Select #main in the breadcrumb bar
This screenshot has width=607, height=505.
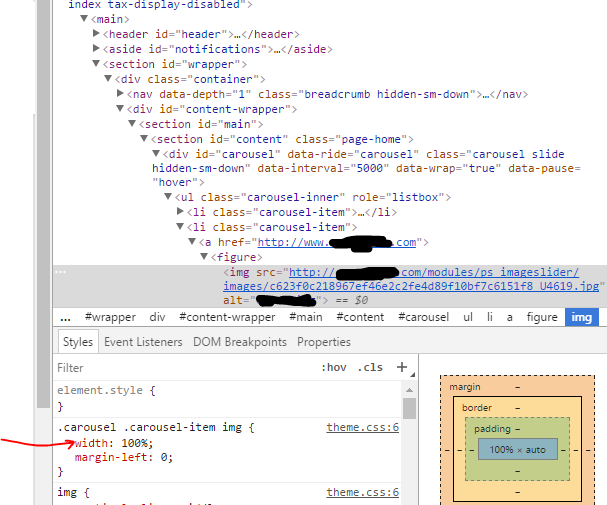[x=306, y=317]
